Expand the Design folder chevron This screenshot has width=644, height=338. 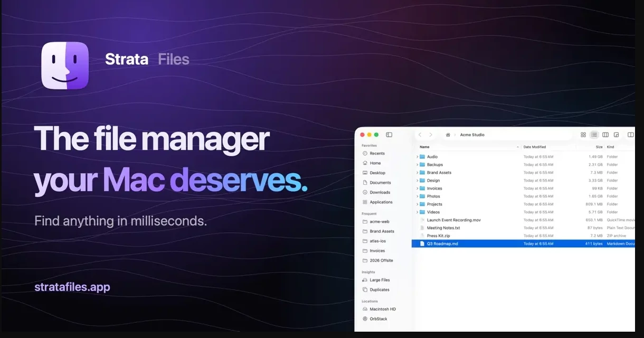[417, 181]
